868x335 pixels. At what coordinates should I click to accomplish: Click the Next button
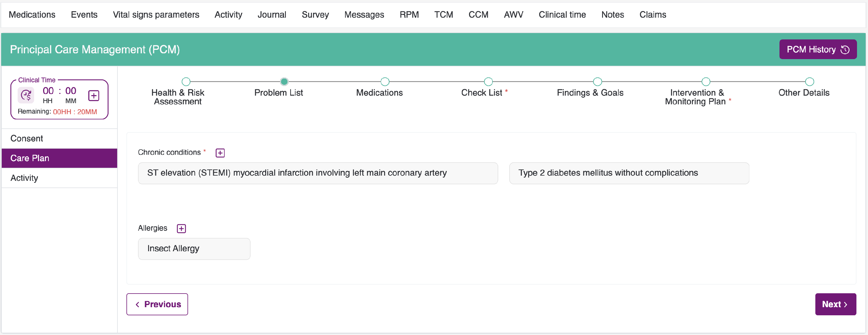(x=835, y=304)
